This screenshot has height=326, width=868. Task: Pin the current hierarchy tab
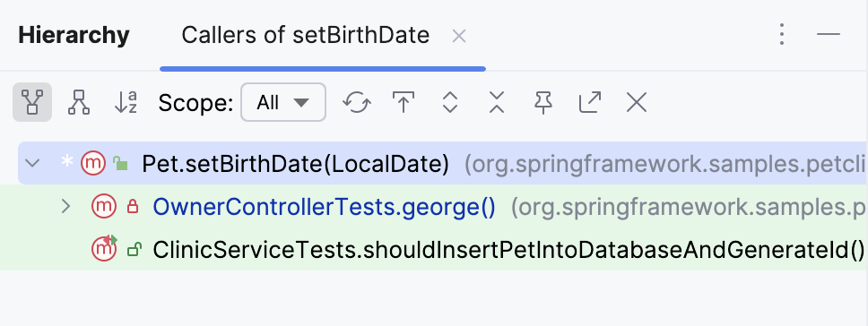tap(543, 102)
